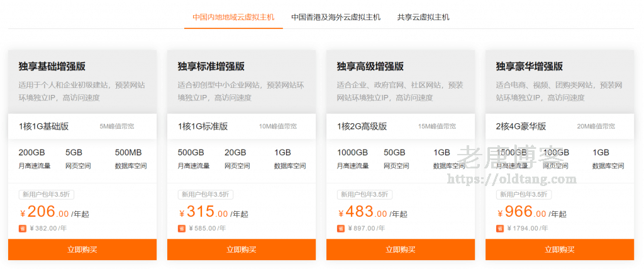
Task: Select the 2核4G豪华版 configuration row
Action: pyautogui.click(x=560, y=126)
